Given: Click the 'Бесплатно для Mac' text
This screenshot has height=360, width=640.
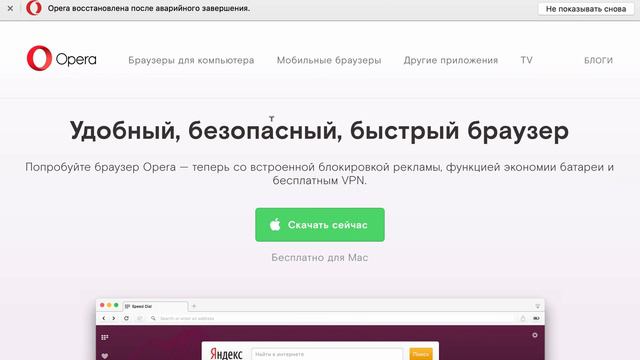Looking at the screenshot, I should (320, 258).
